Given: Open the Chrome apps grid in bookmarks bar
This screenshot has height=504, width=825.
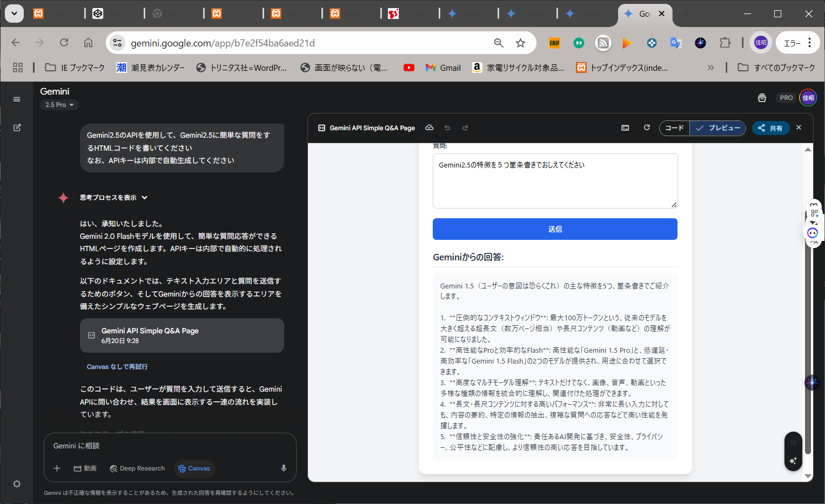Looking at the screenshot, I should (x=18, y=68).
